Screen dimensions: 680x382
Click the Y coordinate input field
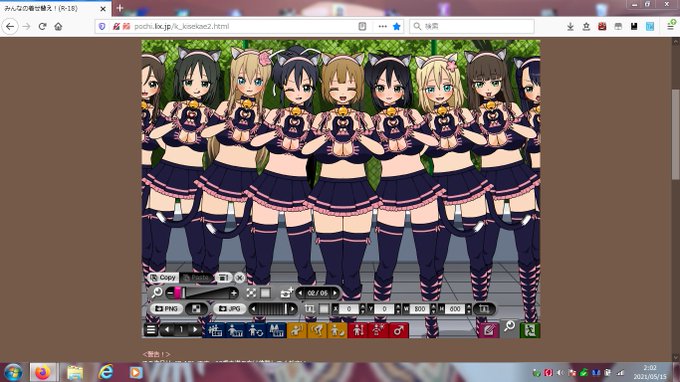coord(384,309)
